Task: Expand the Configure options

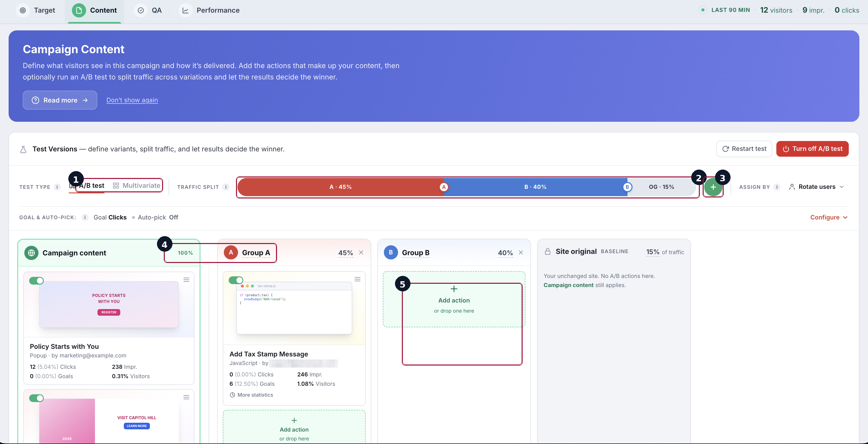Action: pos(829,217)
